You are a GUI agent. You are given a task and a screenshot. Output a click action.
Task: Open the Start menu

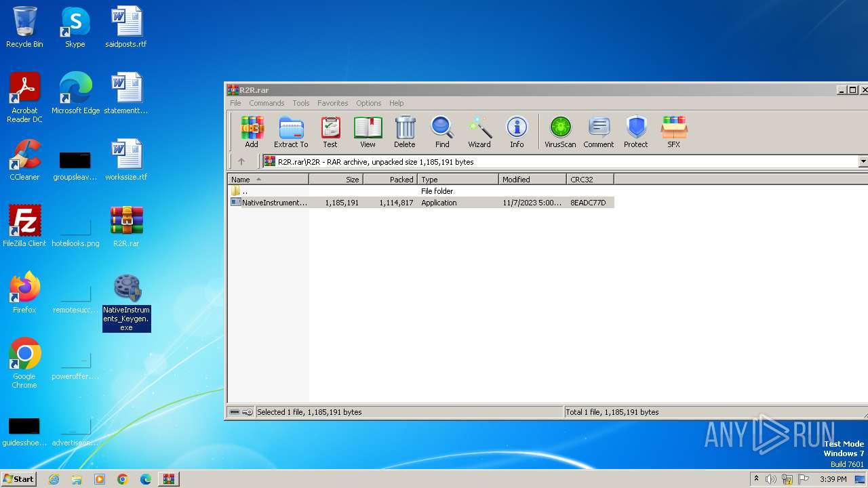[18, 479]
